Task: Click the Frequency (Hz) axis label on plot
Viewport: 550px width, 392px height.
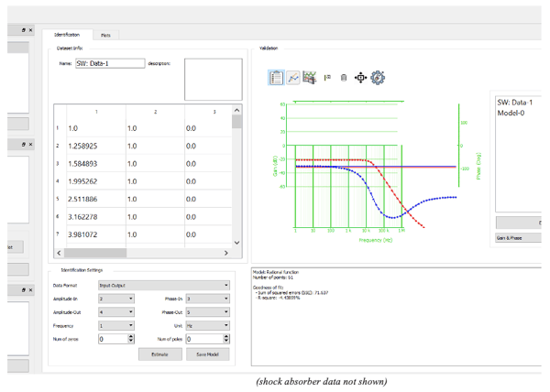Action: tap(376, 240)
